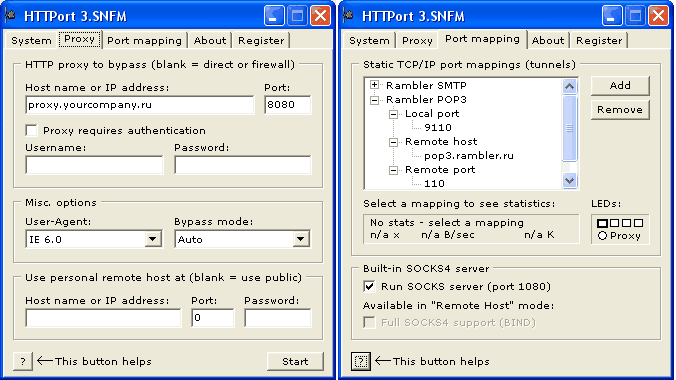Image resolution: width=676 pixels, height=380 pixels.
Task: Click the Remove mapping button
Action: click(x=620, y=110)
